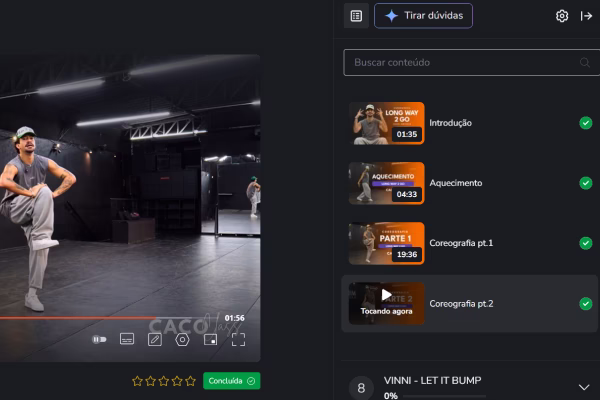The width and height of the screenshot is (600, 400).
Task: Turn on subtitles in the video player
Action: (x=127, y=339)
